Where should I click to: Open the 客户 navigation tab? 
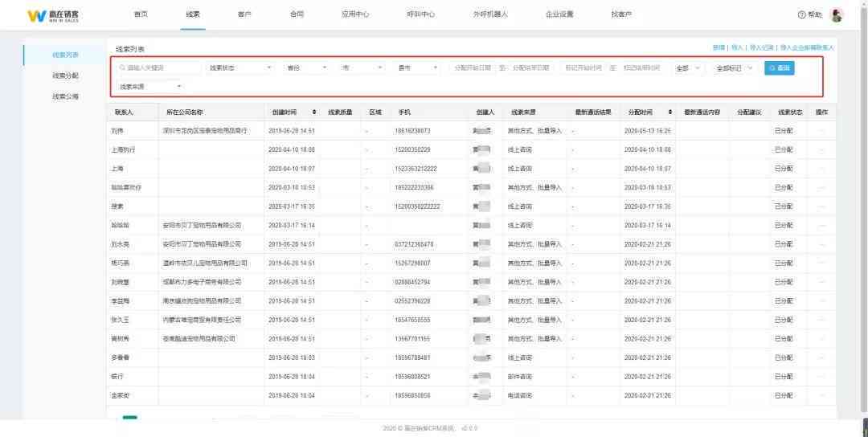(244, 14)
